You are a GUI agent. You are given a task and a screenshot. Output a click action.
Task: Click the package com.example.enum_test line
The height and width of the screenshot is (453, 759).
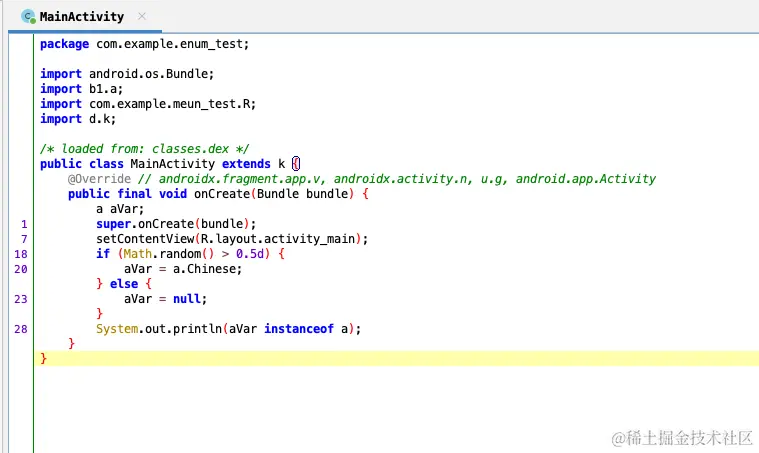point(144,44)
